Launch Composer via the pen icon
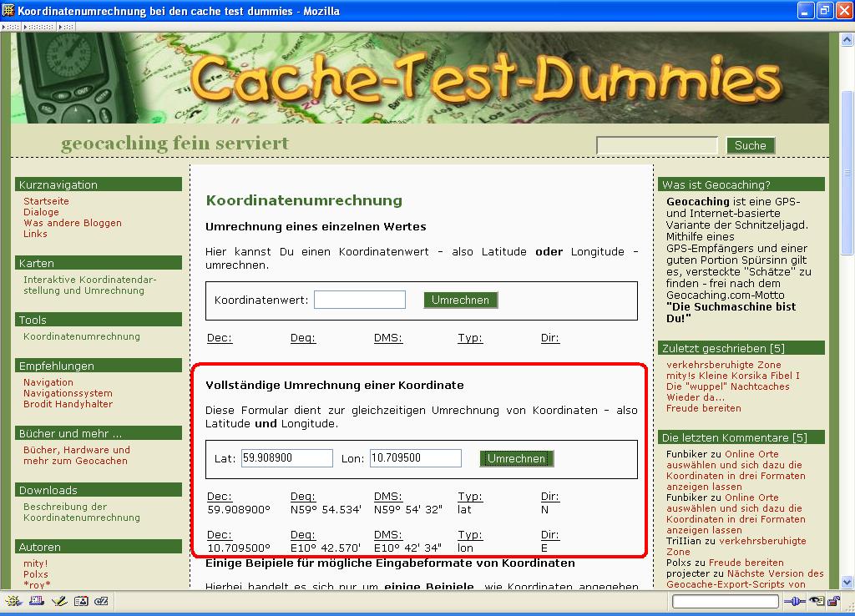The height and width of the screenshot is (616, 855). point(59,601)
